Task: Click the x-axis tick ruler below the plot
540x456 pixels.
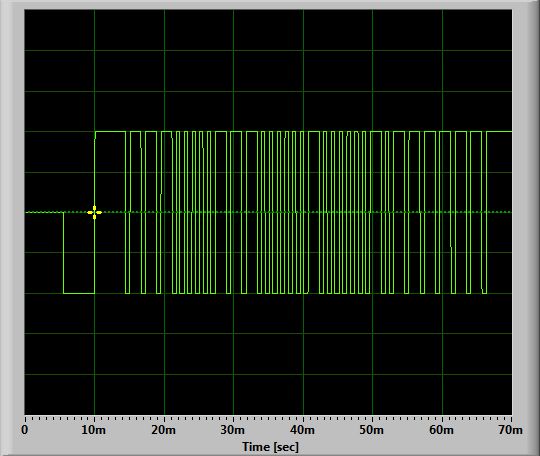Action: (268, 419)
